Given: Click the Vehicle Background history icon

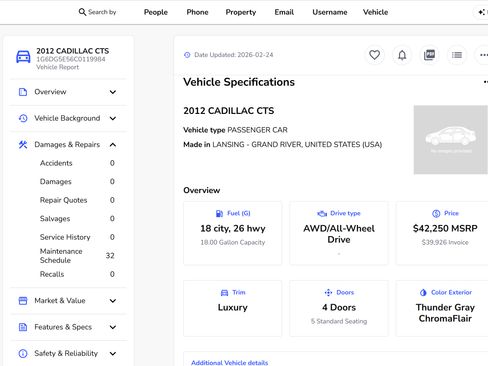Looking at the screenshot, I should click(x=23, y=118).
